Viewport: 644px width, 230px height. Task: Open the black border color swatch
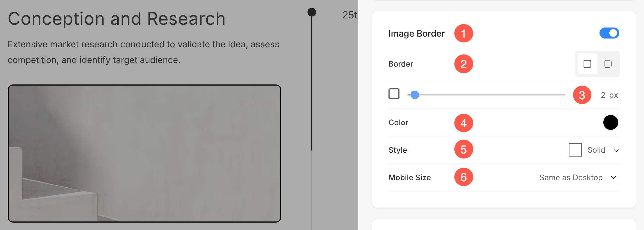coord(610,122)
